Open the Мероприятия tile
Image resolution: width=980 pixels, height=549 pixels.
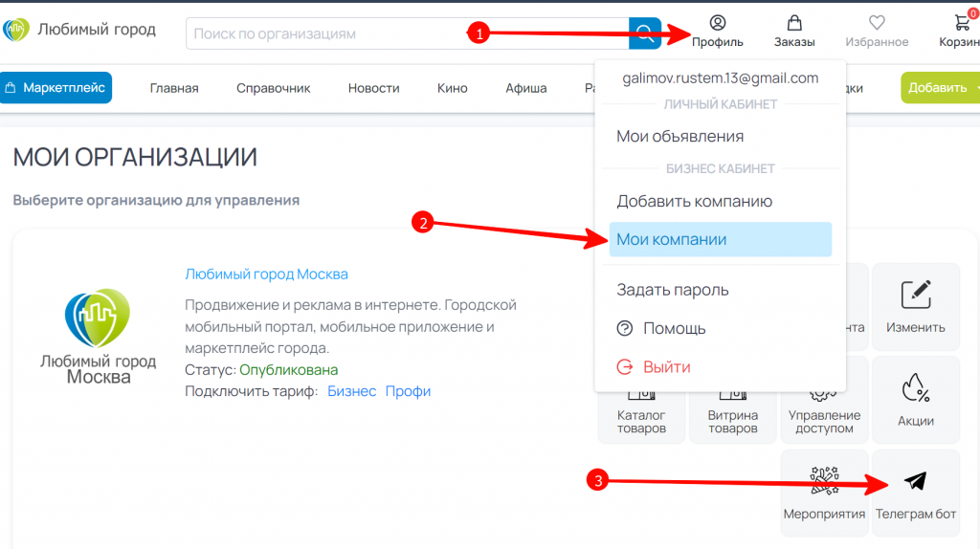[x=824, y=493]
